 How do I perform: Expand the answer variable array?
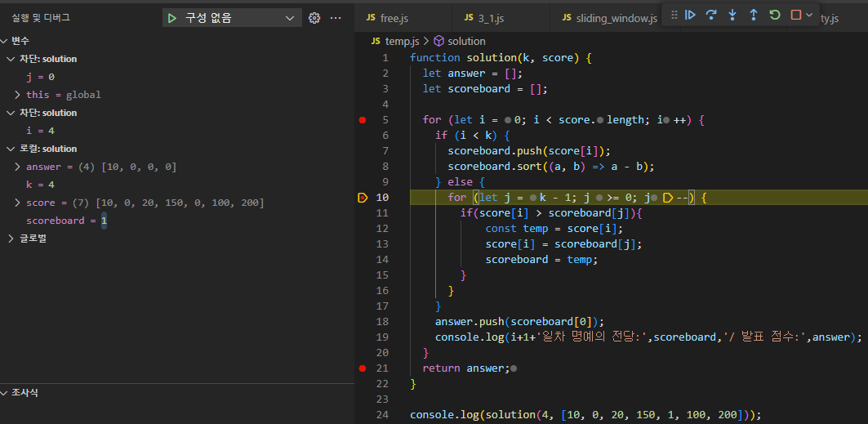click(x=18, y=167)
